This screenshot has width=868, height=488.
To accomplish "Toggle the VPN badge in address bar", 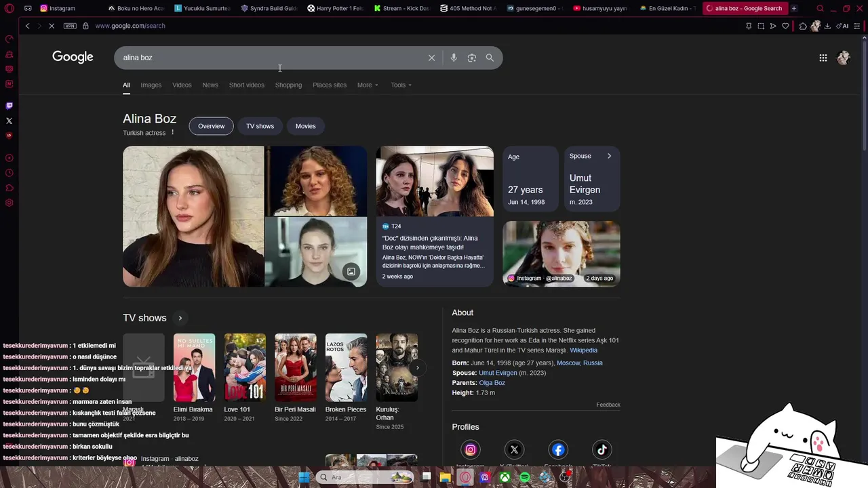I will (70, 26).
